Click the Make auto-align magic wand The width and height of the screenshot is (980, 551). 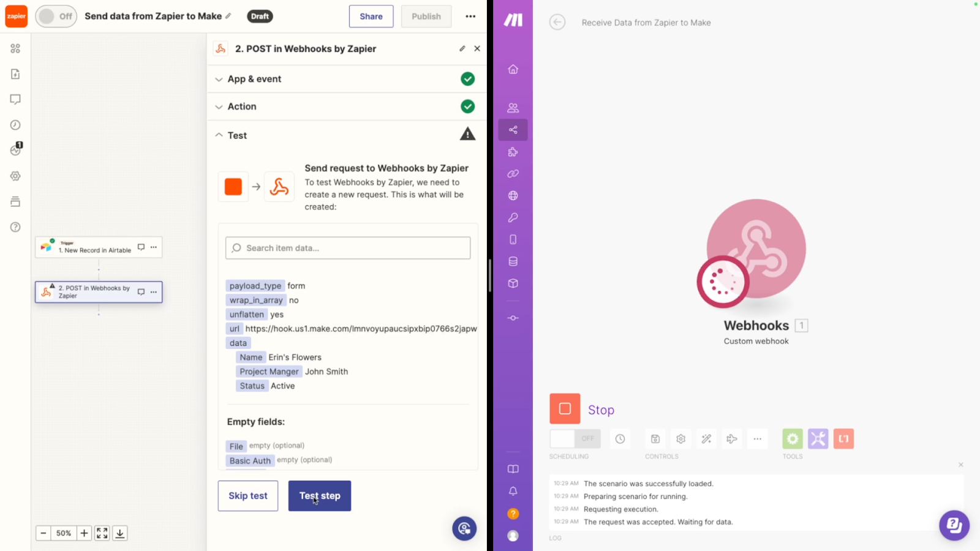pos(706,439)
